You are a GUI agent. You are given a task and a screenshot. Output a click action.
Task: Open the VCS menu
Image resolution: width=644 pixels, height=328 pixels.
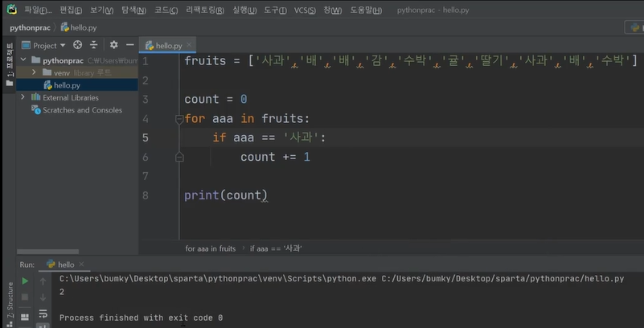pyautogui.click(x=305, y=10)
